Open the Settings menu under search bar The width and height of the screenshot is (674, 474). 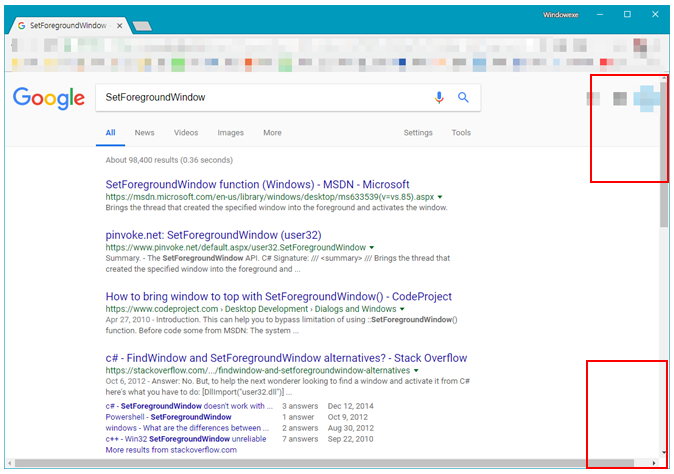tap(418, 133)
